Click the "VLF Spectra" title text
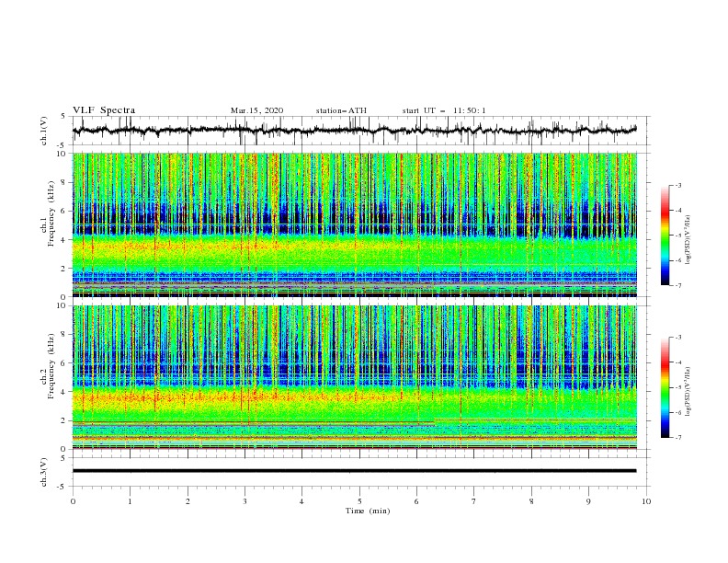 pyautogui.click(x=104, y=110)
